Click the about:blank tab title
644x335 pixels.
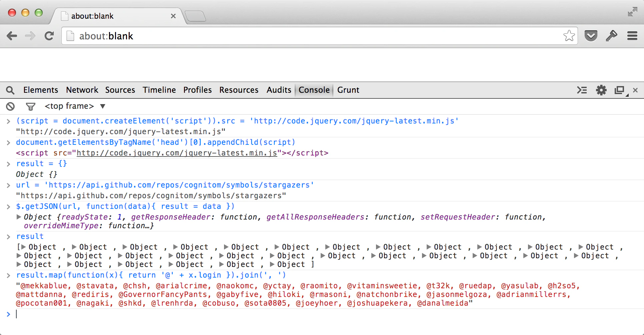click(92, 16)
